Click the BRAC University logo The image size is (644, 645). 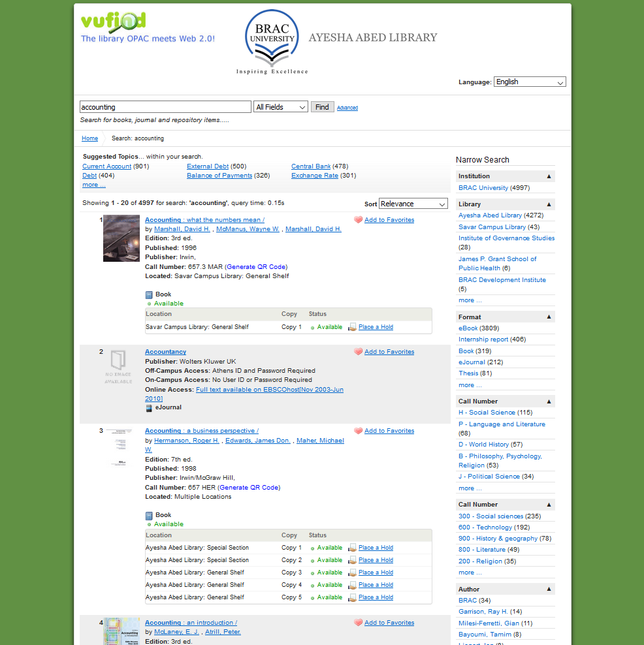pos(272,42)
